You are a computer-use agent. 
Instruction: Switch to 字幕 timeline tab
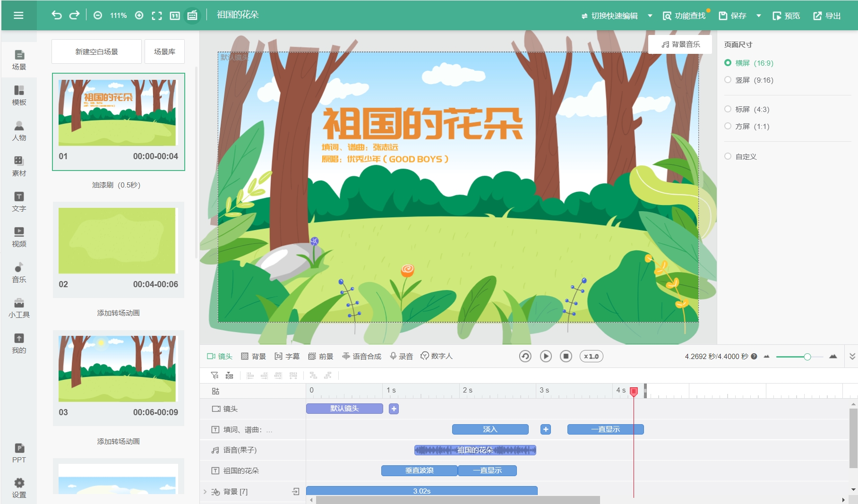tap(287, 356)
